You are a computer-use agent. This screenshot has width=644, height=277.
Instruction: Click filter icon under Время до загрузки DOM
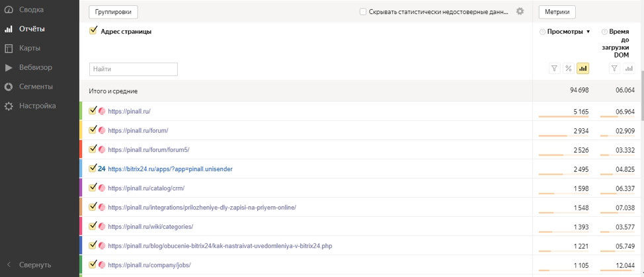(x=614, y=69)
